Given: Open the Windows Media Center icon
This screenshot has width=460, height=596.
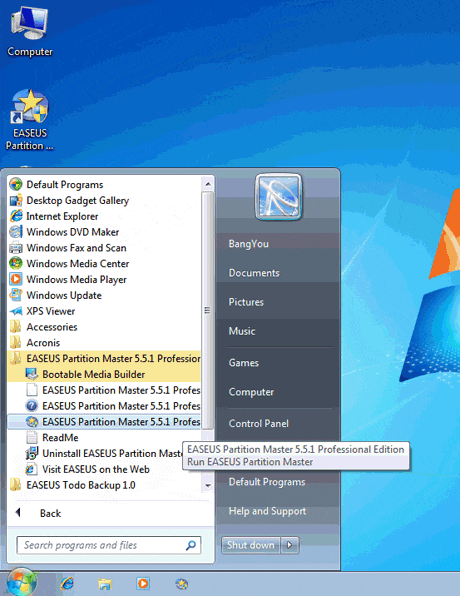Looking at the screenshot, I should (16, 263).
